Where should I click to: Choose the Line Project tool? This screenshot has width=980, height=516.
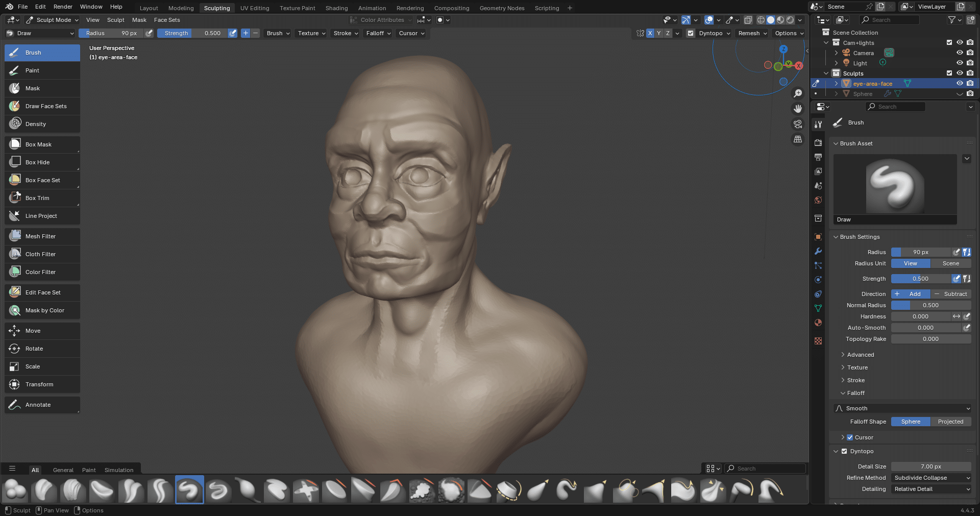(42, 216)
